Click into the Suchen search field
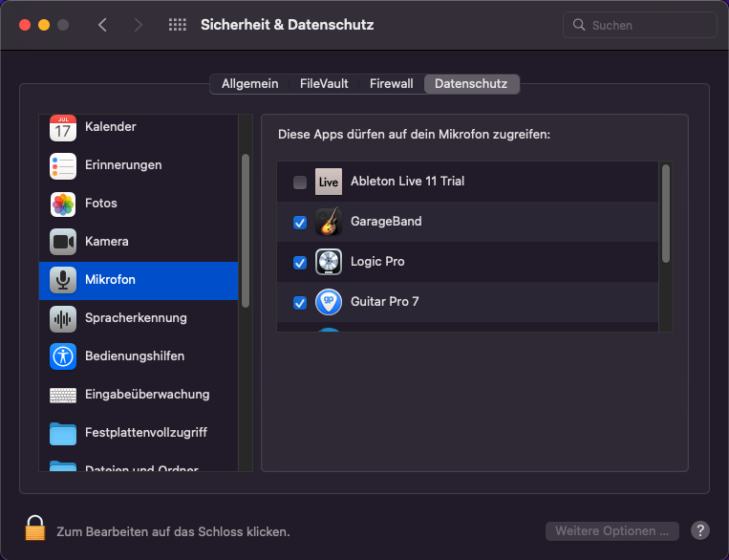 click(640, 25)
